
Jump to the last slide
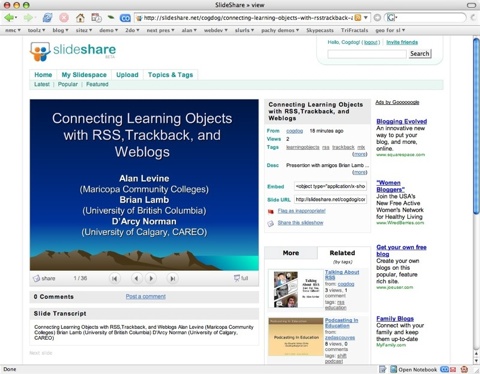173,278
